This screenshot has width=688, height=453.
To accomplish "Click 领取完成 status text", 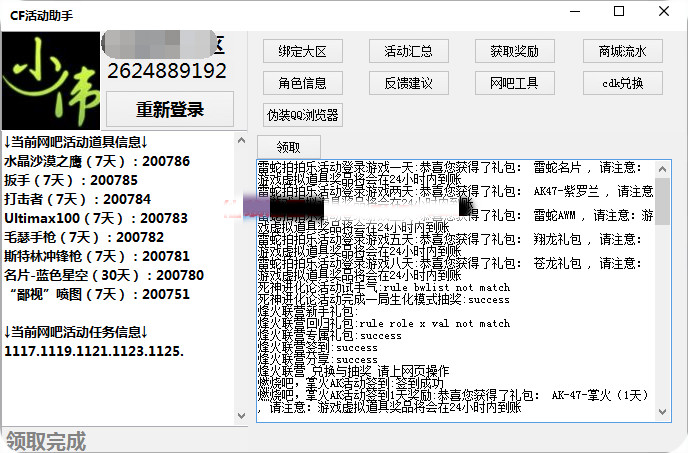I will (x=46, y=441).
